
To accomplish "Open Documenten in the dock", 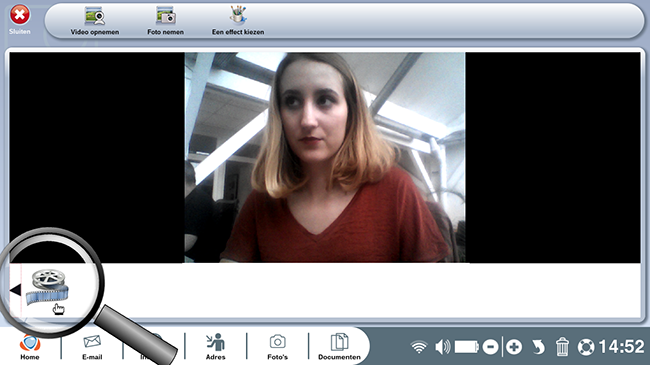I will coord(340,347).
